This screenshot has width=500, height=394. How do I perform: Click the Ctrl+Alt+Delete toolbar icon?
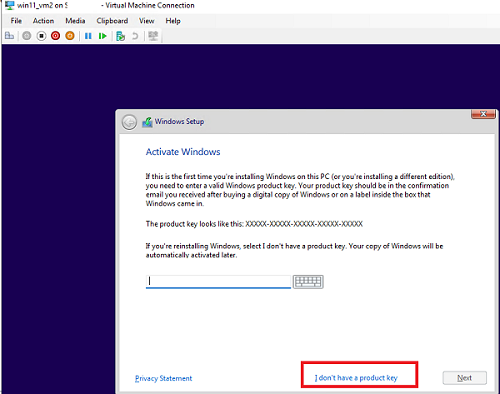[9, 36]
